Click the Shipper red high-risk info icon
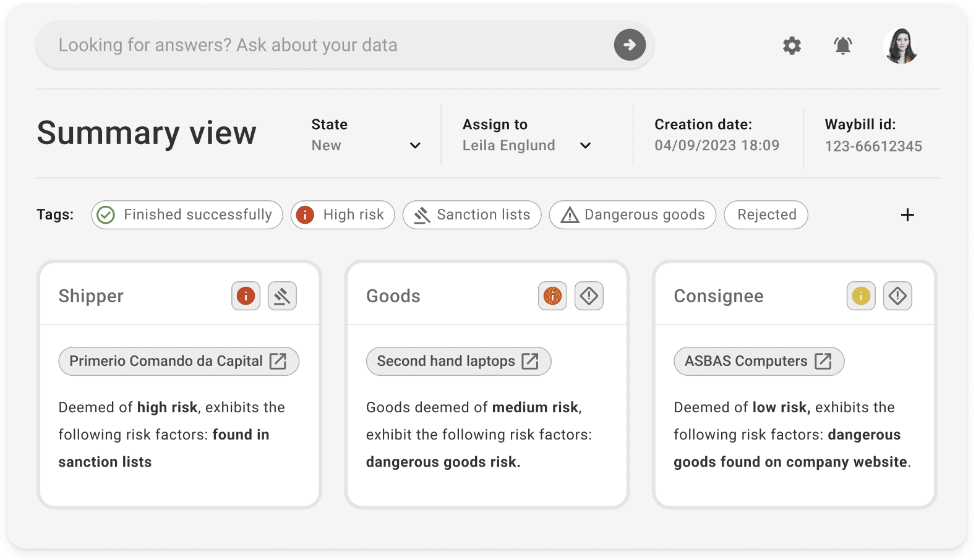Image resolution: width=976 pixels, height=560 pixels. click(x=246, y=296)
